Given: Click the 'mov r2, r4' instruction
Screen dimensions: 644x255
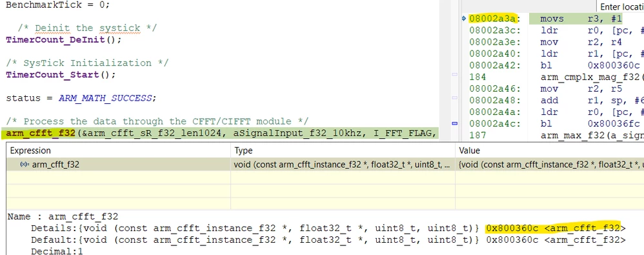Looking at the screenshot, I should [581, 42].
